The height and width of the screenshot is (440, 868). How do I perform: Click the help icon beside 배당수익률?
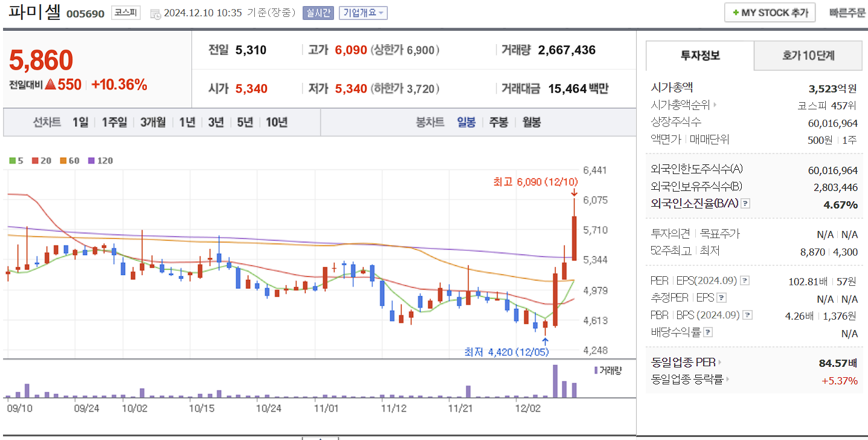click(x=708, y=331)
